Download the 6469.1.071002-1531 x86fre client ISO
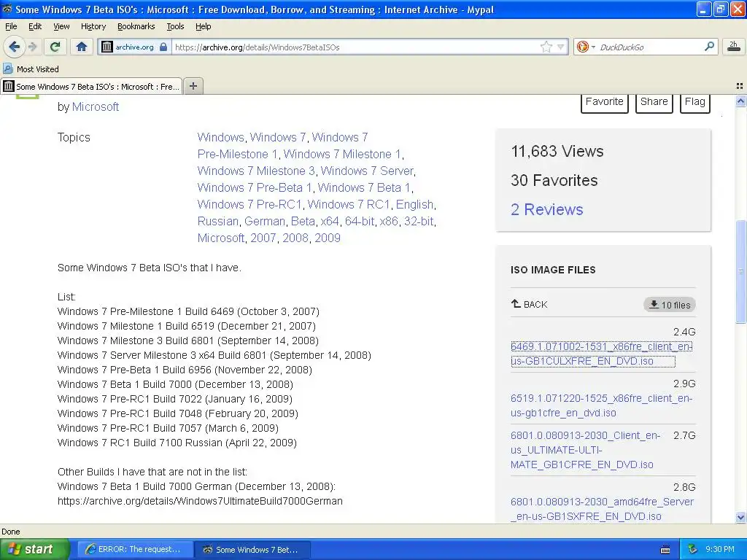The width and height of the screenshot is (747, 560). click(x=601, y=354)
